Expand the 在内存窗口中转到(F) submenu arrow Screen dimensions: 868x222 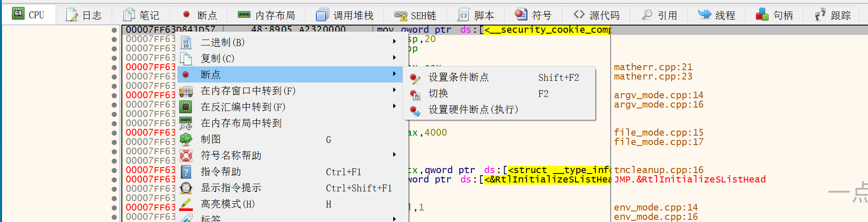(395, 90)
